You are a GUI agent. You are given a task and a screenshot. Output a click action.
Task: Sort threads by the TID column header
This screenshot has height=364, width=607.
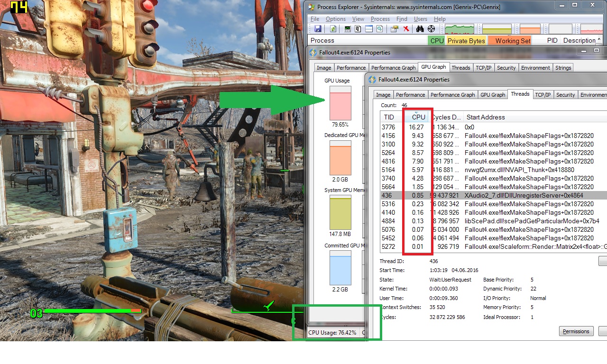392,117
